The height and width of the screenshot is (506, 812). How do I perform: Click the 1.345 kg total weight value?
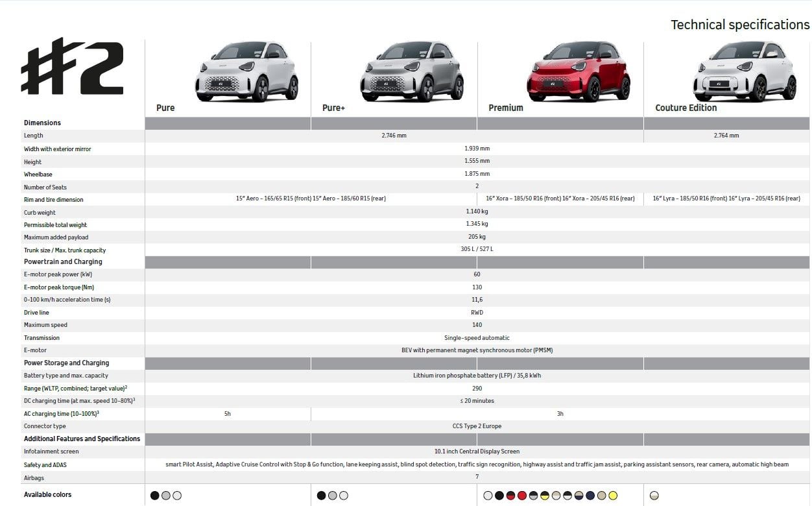(x=477, y=224)
